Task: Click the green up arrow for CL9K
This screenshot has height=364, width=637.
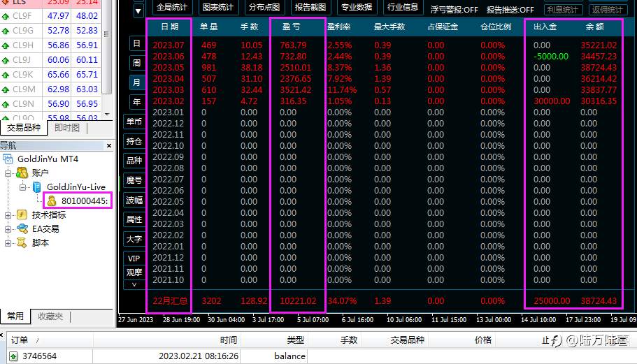Action: pos(6,75)
